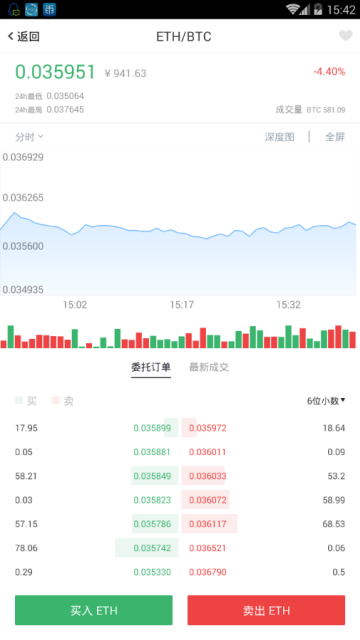The width and height of the screenshot is (360, 640).
Task: Toggle the heart favorite icon
Action: (x=346, y=36)
